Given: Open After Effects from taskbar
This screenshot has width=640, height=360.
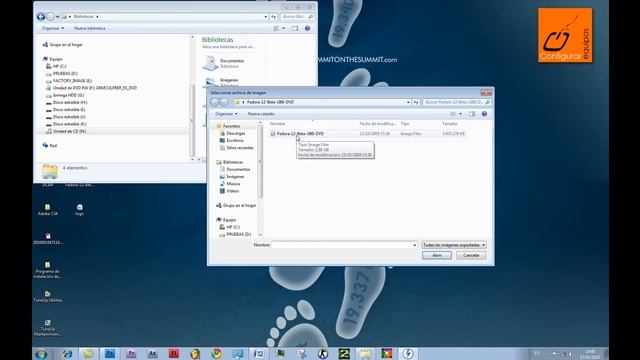Looking at the screenshot, I should 152,354.
